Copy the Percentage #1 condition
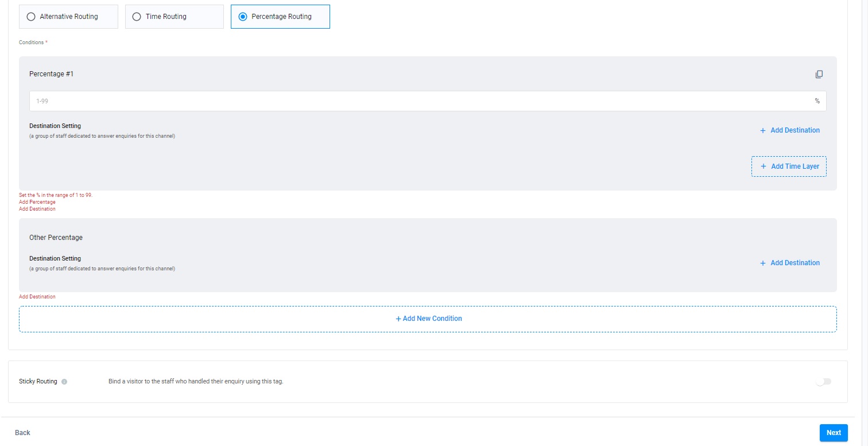Viewport: 868px width, 446px height. pyautogui.click(x=819, y=74)
